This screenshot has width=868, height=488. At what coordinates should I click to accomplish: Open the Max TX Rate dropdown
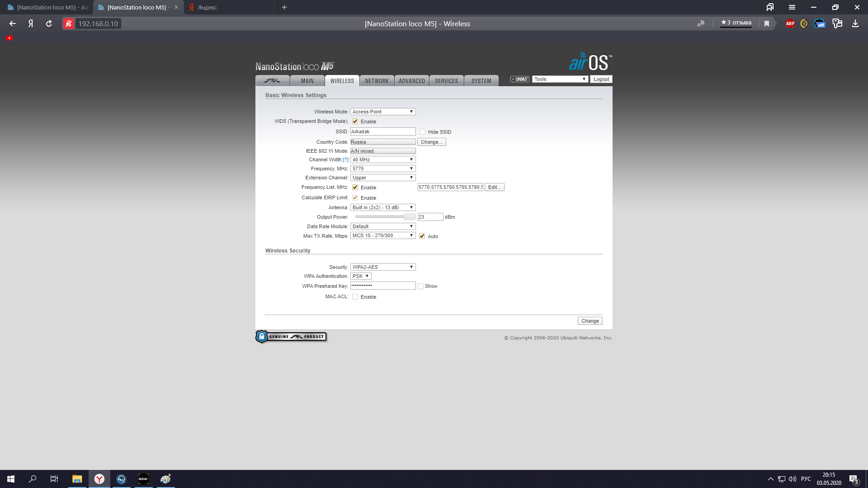pyautogui.click(x=383, y=235)
